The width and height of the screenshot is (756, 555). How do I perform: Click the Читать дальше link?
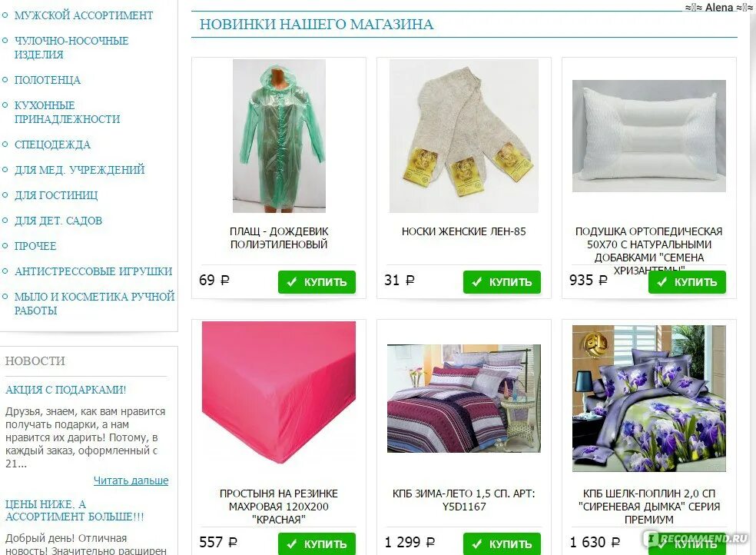(131, 480)
